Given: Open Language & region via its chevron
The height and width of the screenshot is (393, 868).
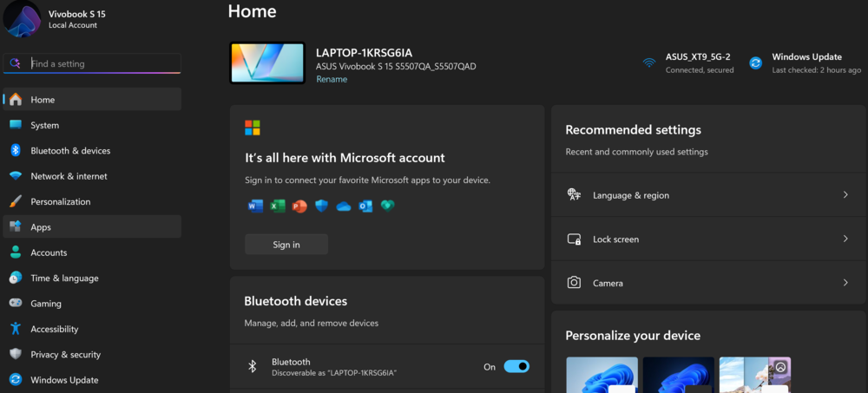Looking at the screenshot, I should coord(845,195).
